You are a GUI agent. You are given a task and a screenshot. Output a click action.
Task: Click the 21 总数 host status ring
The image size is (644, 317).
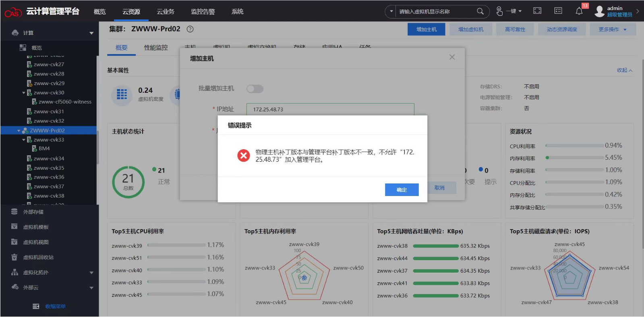coord(128,182)
